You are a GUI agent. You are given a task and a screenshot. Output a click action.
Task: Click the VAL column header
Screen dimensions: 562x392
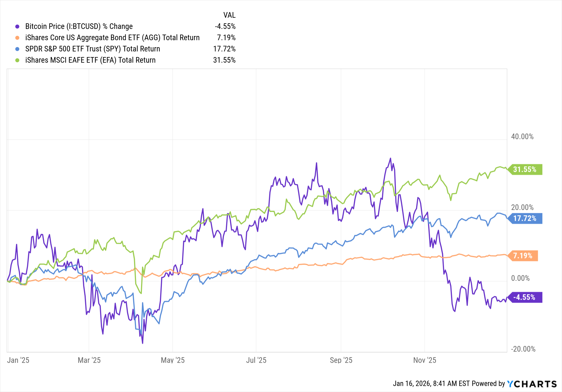229,15
